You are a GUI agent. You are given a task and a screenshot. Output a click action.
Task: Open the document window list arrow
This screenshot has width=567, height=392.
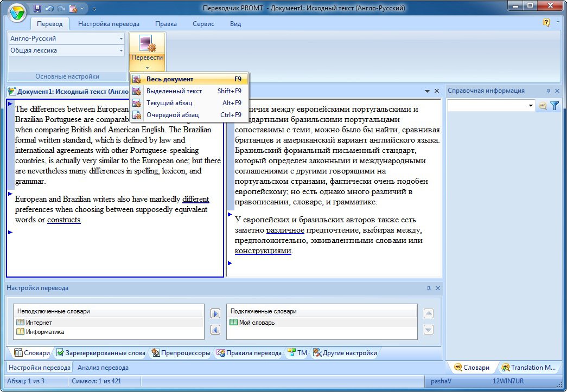427,91
